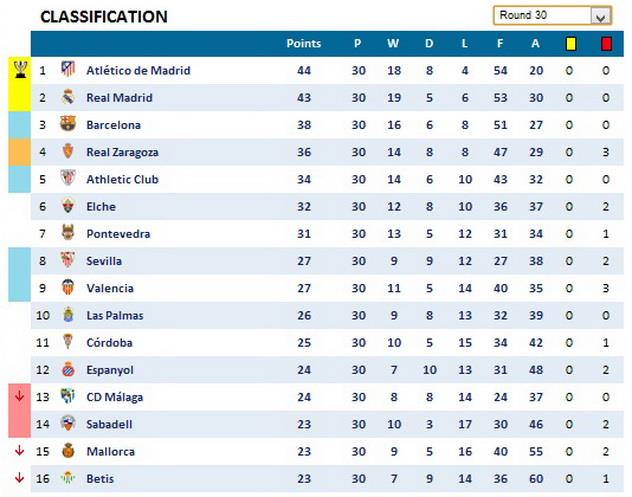Click the orange zone marker beside Real Zaragoza
The image size is (632, 497).
coord(19,152)
